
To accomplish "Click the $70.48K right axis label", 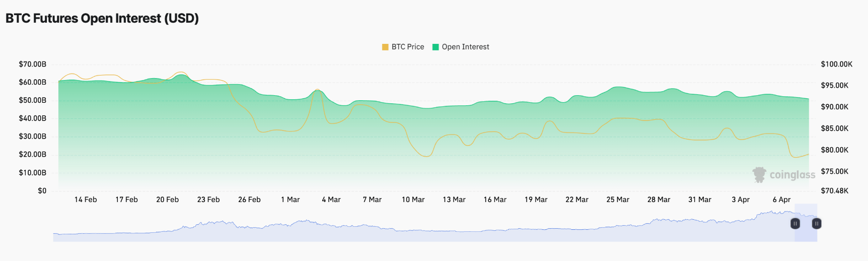I will point(834,190).
